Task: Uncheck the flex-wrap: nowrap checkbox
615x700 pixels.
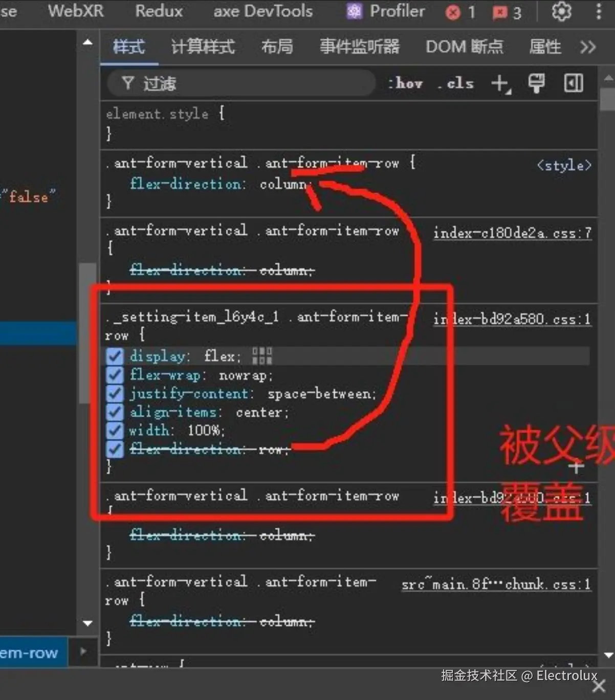Action: tap(115, 375)
